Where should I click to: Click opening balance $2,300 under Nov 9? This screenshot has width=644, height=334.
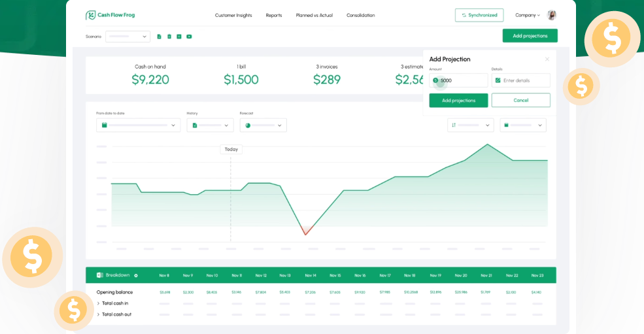pos(188,293)
